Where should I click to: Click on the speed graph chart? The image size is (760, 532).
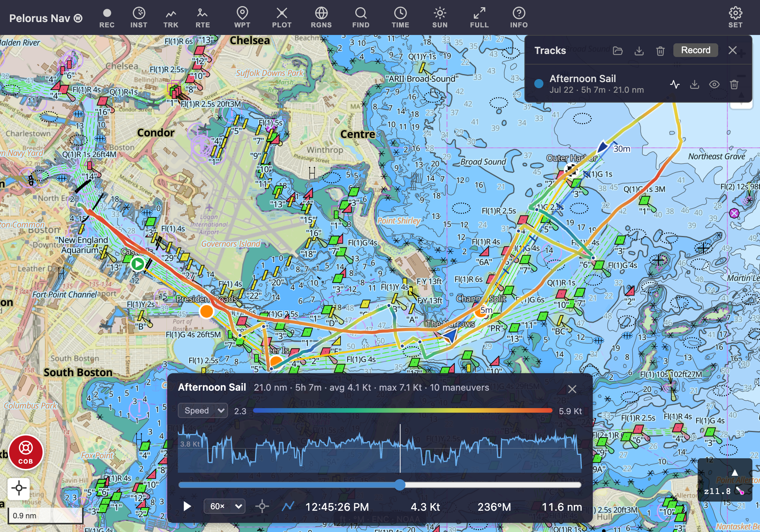[380, 448]
